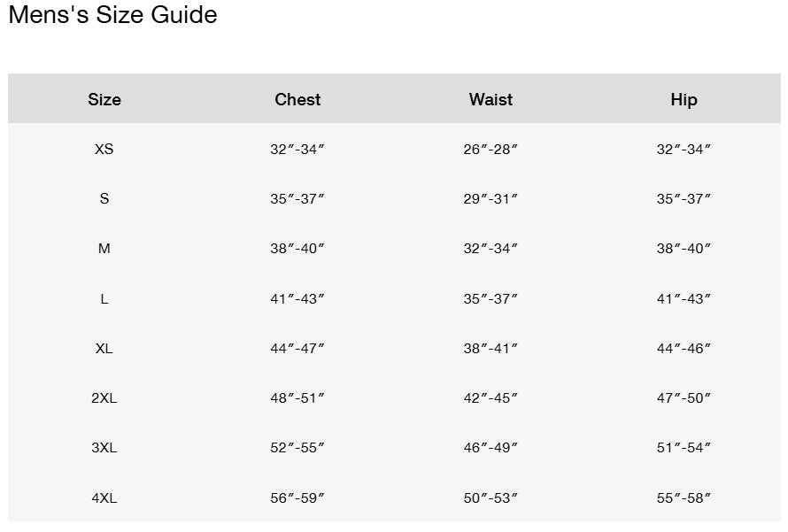788x532 pixels.
Task: Click the S waist measurement 29″-31″
Action: click(x=491, y=199)
